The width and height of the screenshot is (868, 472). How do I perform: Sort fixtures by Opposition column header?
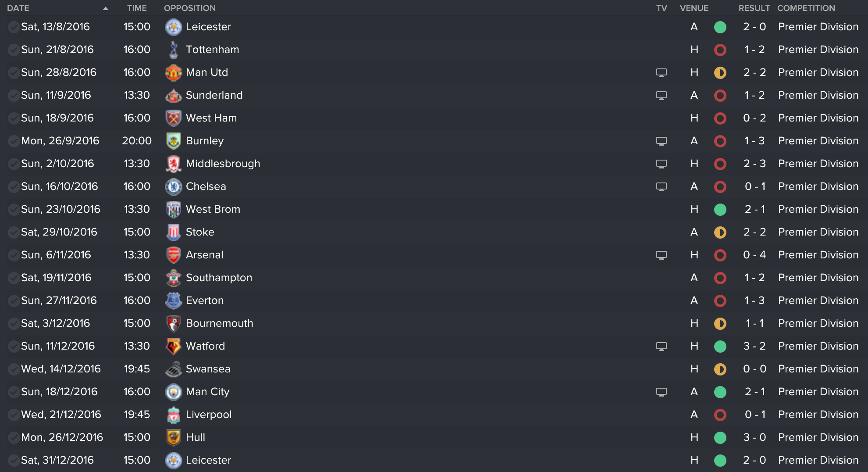coord(189,8)
